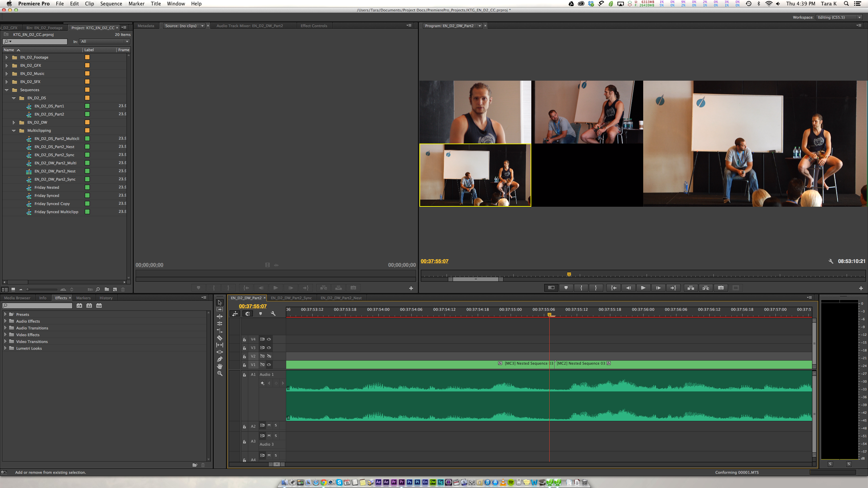
Task: Click Program monitor Play button
Action: coord(643,288)
